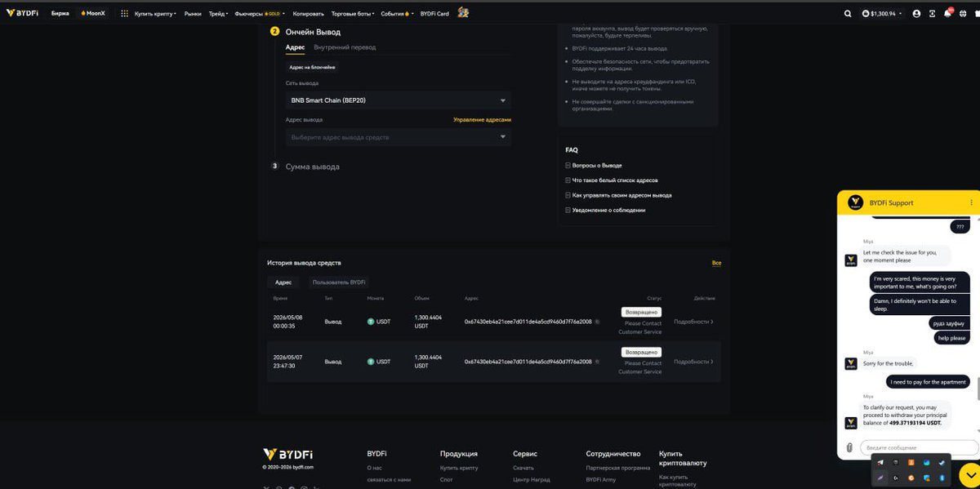Select Пользователь BYDFi history tab

(339, 282)
